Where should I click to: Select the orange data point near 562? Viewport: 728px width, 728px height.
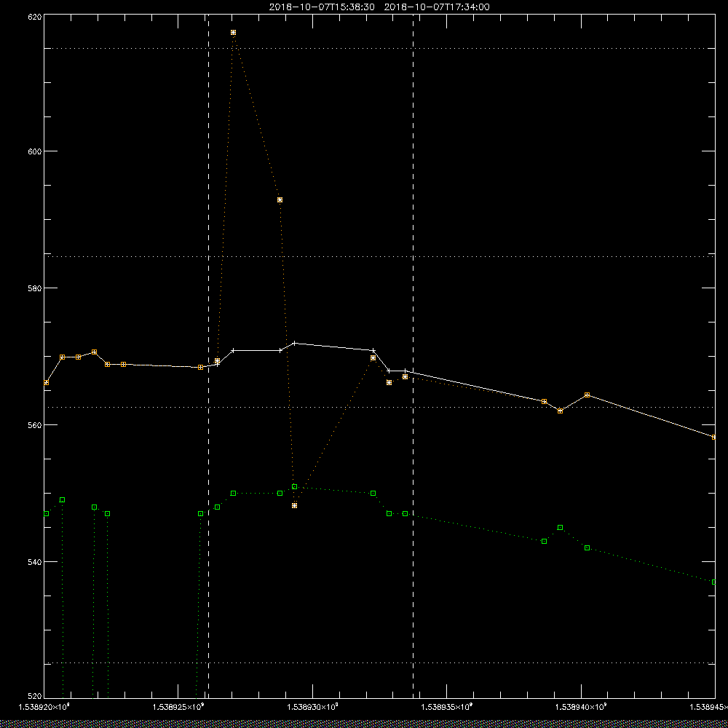point(560,411)
